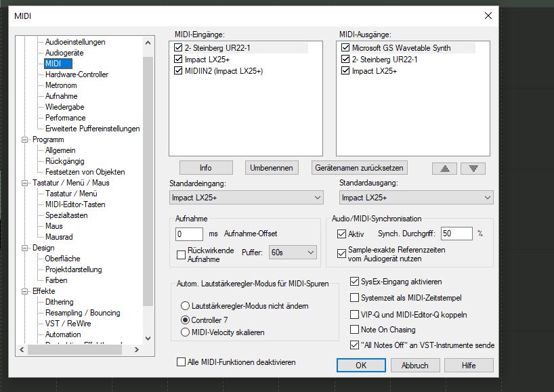
Task: Collapse the Design tree node
Action: [25, 248]
